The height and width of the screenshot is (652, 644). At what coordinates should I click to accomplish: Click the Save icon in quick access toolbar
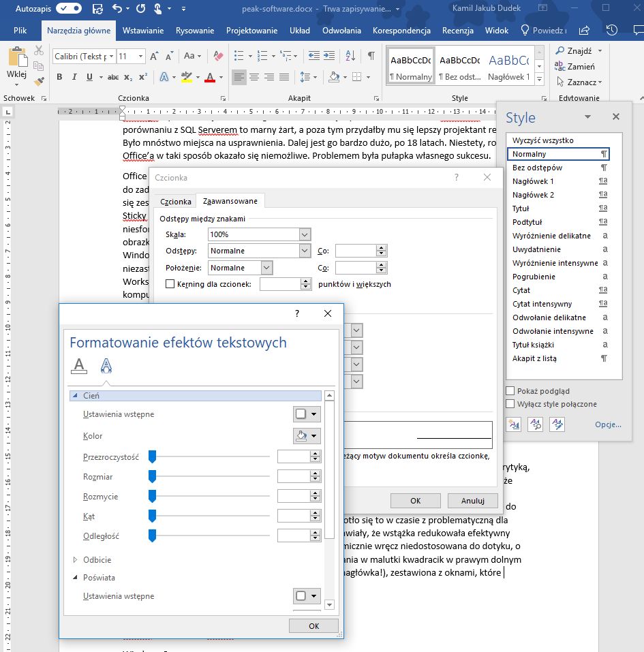click(97, 10)
